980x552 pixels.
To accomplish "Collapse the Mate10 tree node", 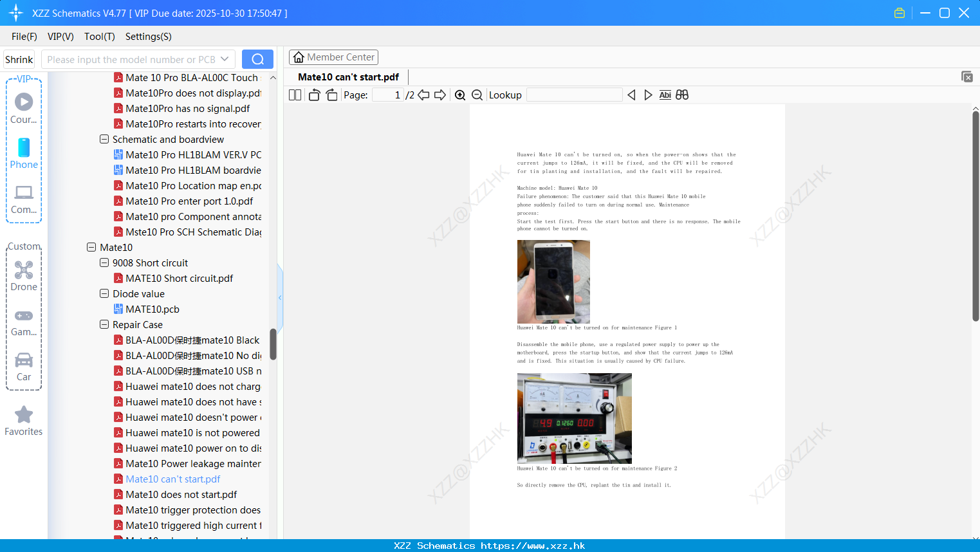I will pyautogui.click(x=91, y=247).
